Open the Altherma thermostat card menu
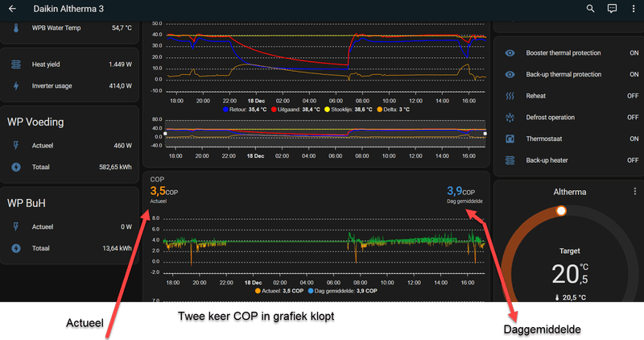Image resolution: width=644 pixels, height=340 pixels. coord(635,192)
